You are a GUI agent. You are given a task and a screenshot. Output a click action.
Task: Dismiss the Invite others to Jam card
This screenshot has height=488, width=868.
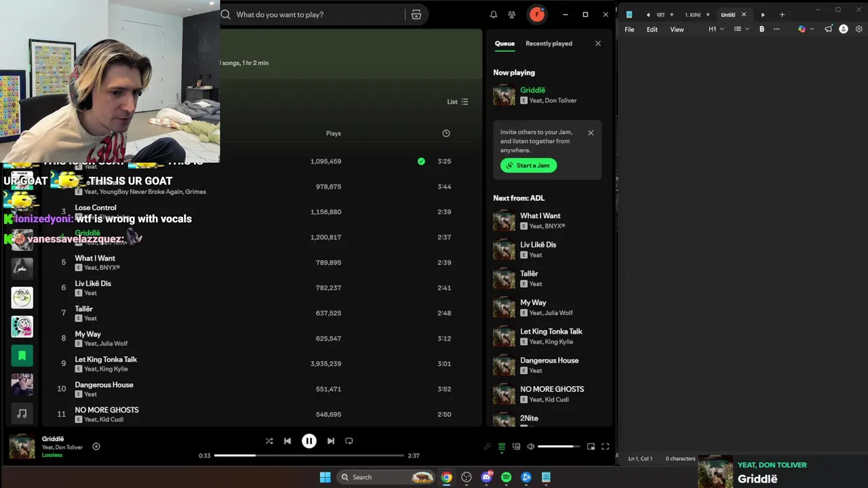[591, 133]
